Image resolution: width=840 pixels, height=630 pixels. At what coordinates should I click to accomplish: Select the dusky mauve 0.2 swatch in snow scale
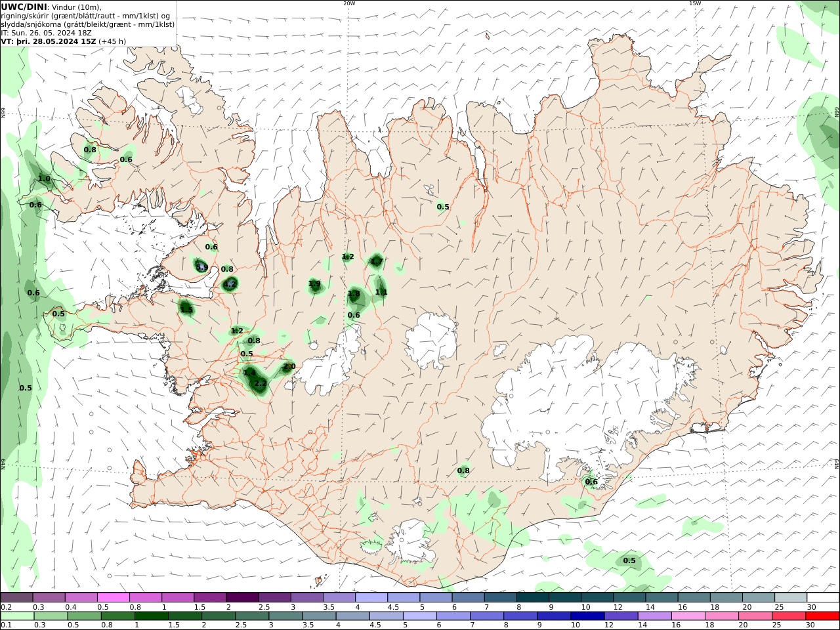point(16,597)
